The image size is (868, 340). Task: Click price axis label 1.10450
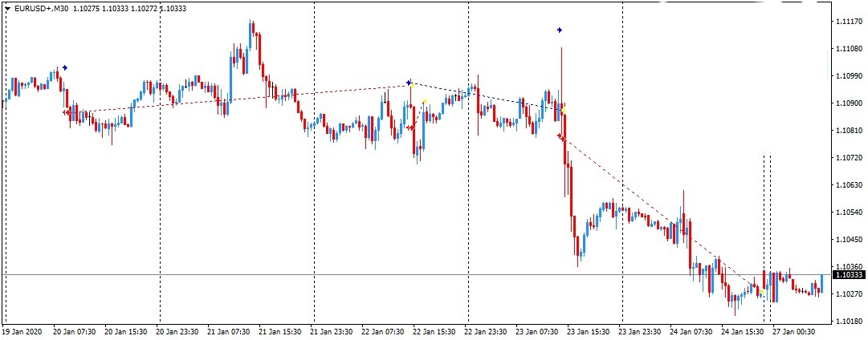(850, 240)
